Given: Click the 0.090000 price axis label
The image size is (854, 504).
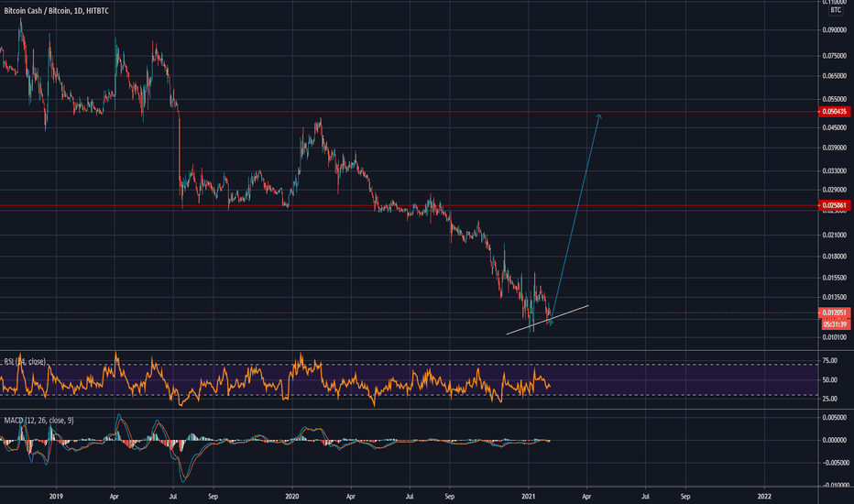Looking at the screenshot, I should point(835,30).
